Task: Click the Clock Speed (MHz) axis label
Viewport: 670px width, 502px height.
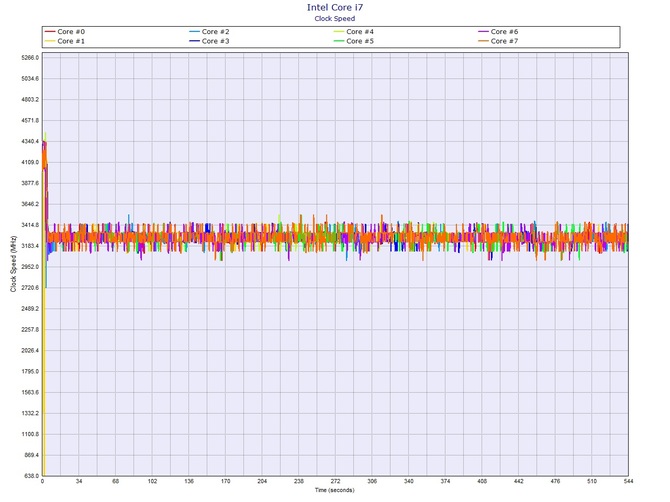Action: (x=13, y=264)
